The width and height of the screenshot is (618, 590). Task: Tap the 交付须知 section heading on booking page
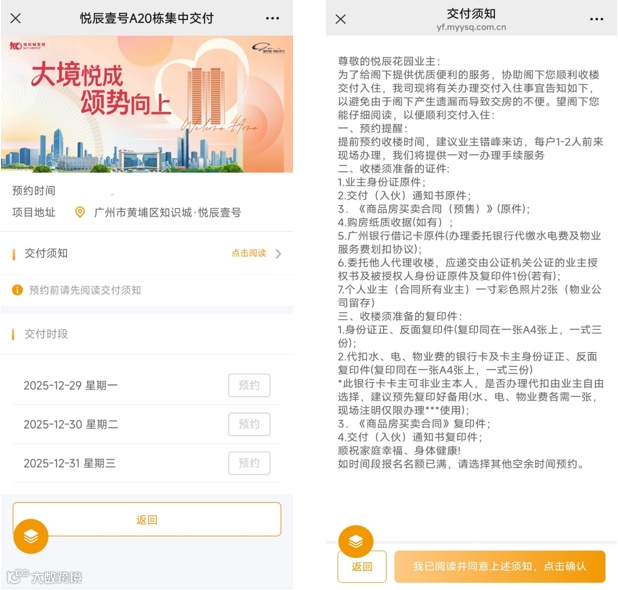[46, 253]
